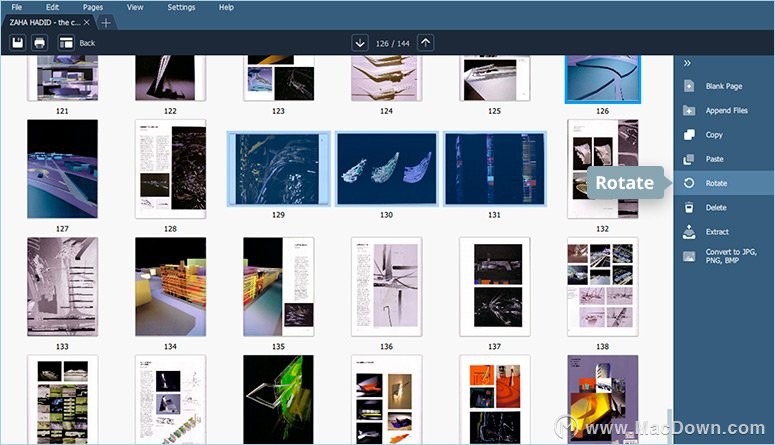This screenshot has width=775, height=445.
Task: Click the Delete trash icon
Action: coord(689,207)
